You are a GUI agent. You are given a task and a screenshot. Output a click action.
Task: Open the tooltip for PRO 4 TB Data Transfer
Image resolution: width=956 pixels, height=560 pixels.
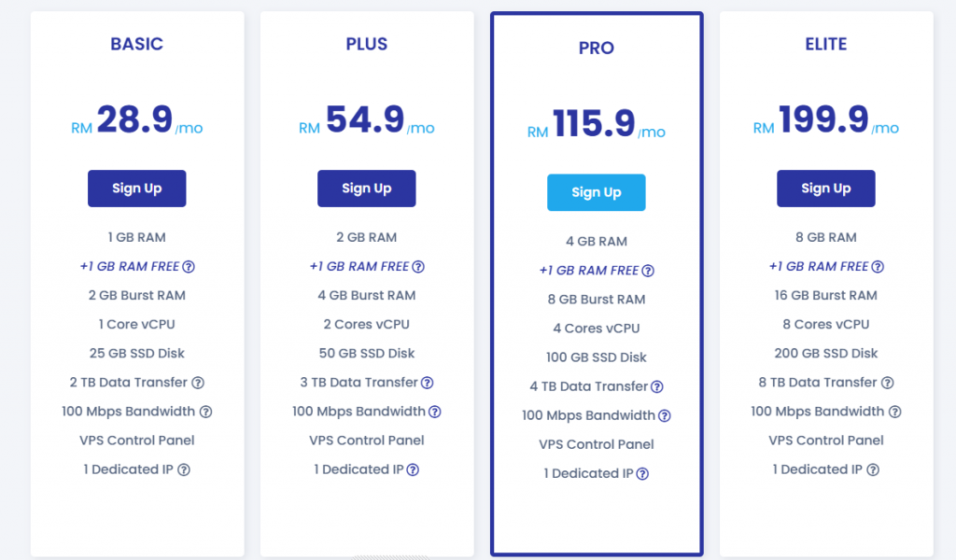click(x=657, y=386)
